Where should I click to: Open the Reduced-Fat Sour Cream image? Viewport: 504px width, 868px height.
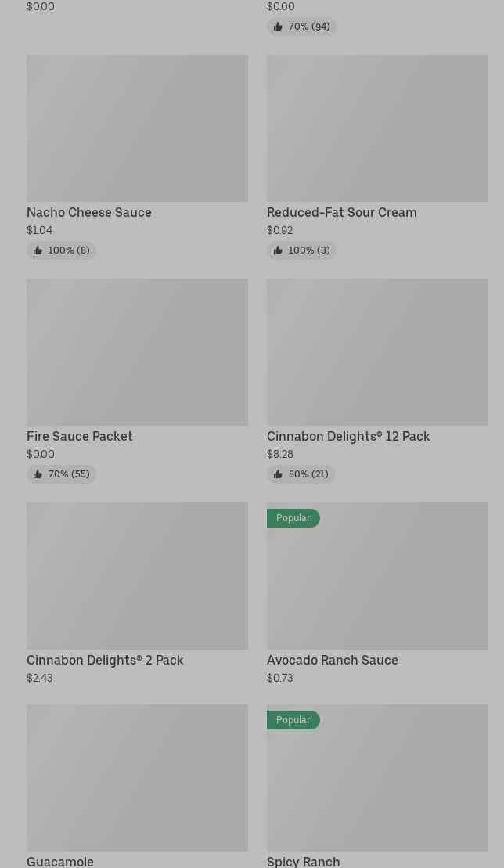377,128
